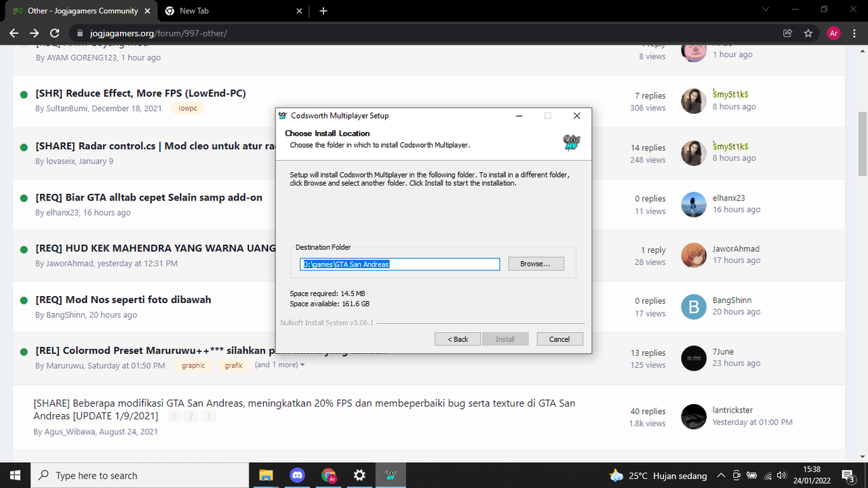
Task: Click Cancel in Codsworth Multiplayer Setup
Action: [559, 339]
